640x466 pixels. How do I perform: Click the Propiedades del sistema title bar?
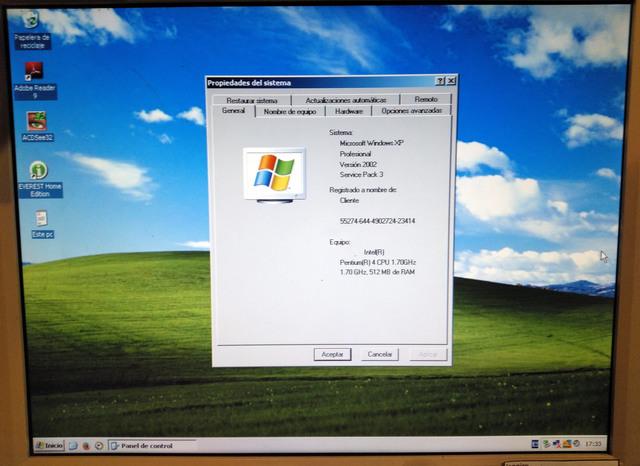pos(320,82)
